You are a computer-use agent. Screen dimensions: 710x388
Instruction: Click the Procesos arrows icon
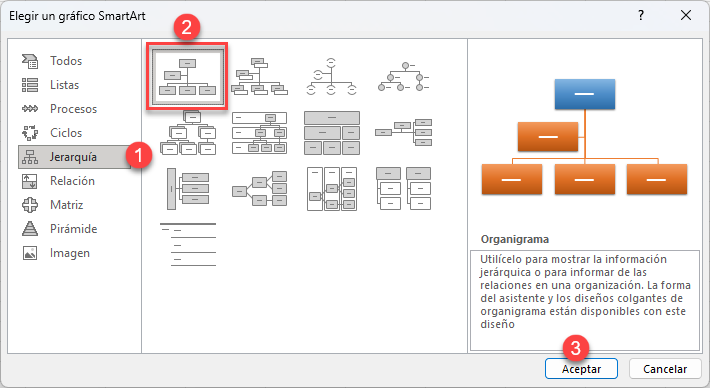(x=30, y=109)
